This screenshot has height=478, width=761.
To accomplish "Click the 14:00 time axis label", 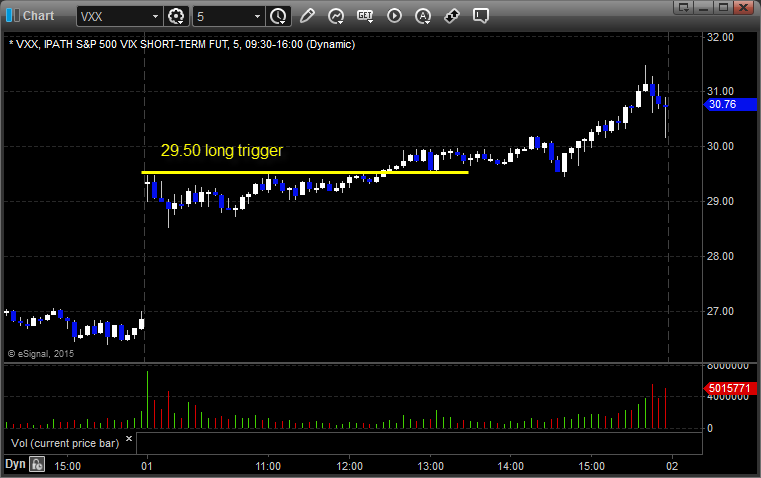I will coord(511,466).
